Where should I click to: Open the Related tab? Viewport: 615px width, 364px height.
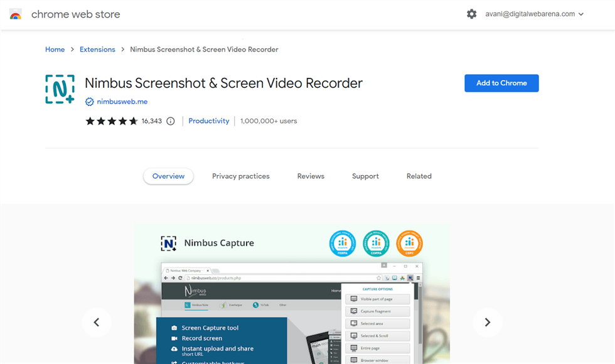[x=419, y=176]
